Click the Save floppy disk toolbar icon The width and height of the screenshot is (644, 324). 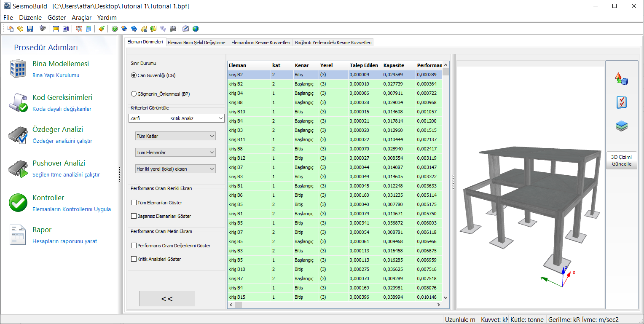pos(30,29)
